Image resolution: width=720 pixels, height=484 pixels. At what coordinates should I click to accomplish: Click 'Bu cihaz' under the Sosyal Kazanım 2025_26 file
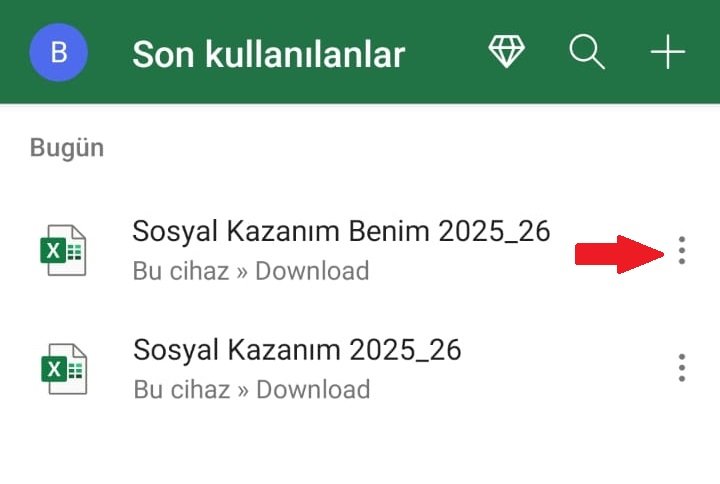point(182,389)
